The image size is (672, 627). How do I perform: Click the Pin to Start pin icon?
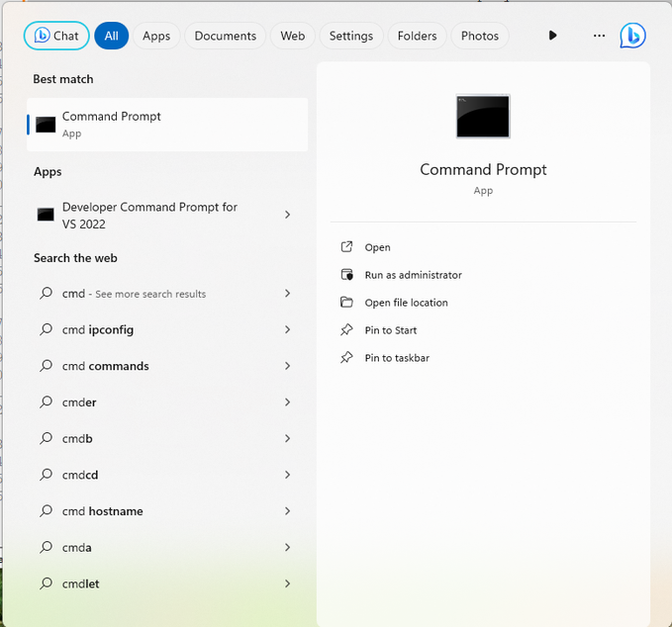click(346, 329)
